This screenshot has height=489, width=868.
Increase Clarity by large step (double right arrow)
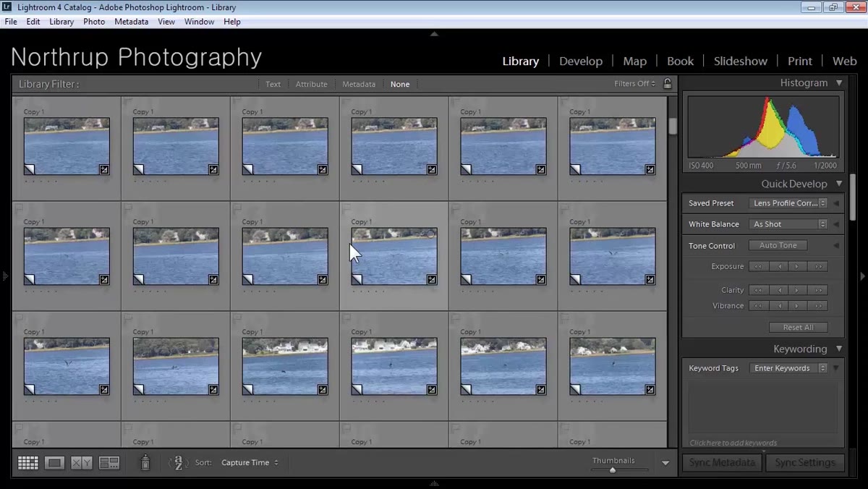coord(818,290)
